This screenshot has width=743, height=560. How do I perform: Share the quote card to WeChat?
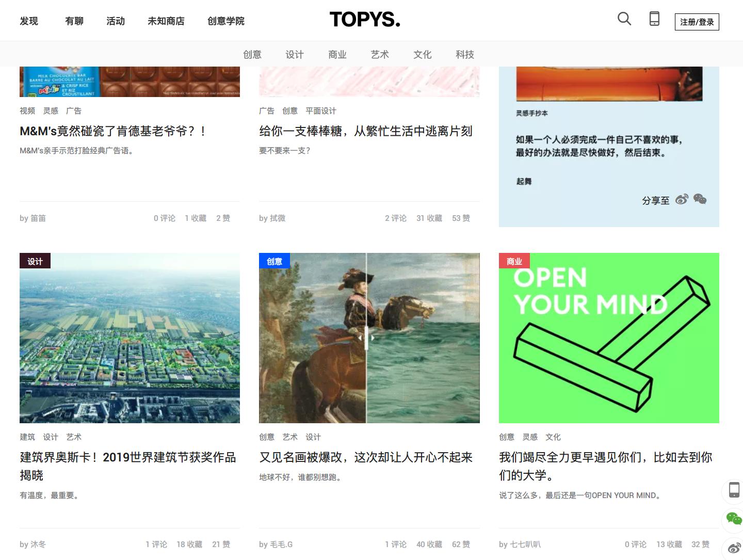(x=700, y=198)
